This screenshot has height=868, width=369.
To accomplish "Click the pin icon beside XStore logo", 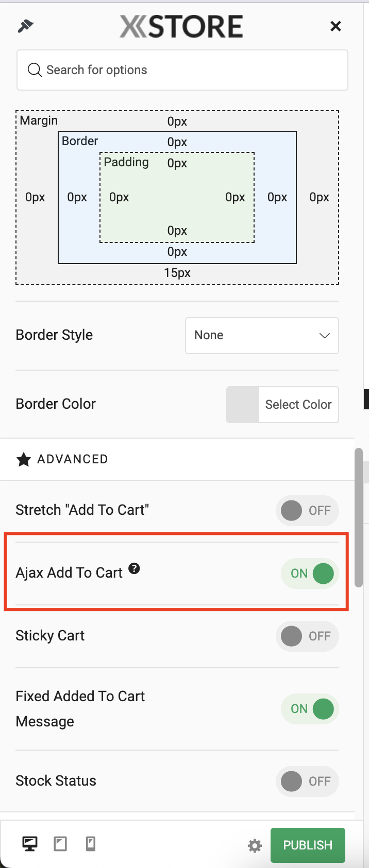I will point(25,26).
